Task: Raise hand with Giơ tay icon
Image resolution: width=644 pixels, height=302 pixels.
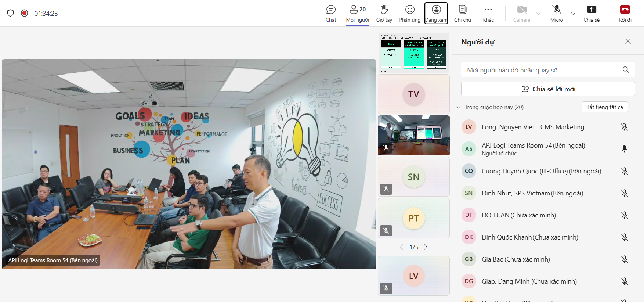Action: (384, 13)
